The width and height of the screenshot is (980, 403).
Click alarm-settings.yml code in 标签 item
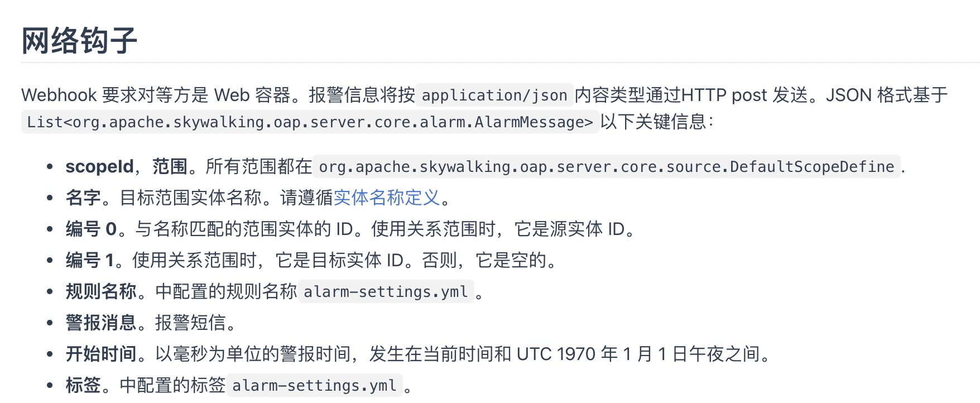315,386
